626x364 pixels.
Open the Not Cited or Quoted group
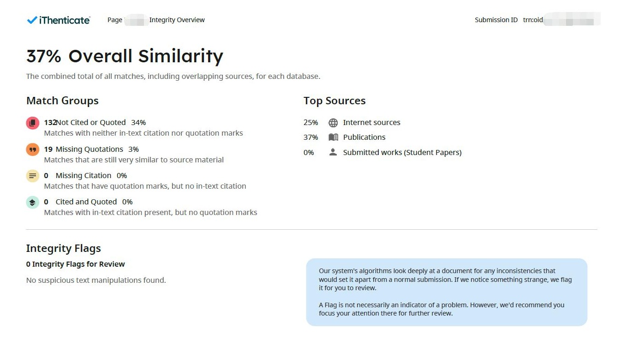point(91,122)
